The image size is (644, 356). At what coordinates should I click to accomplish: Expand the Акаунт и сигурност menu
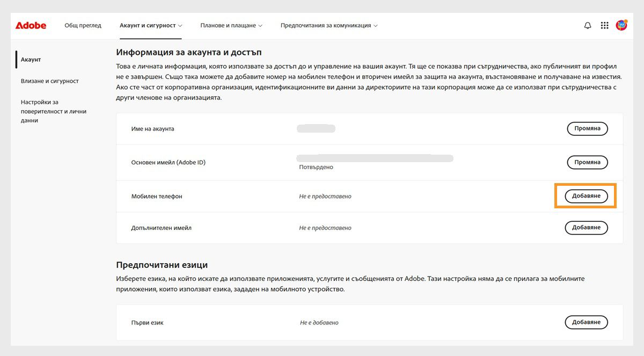pyautogui.click(x=151, y=25)
